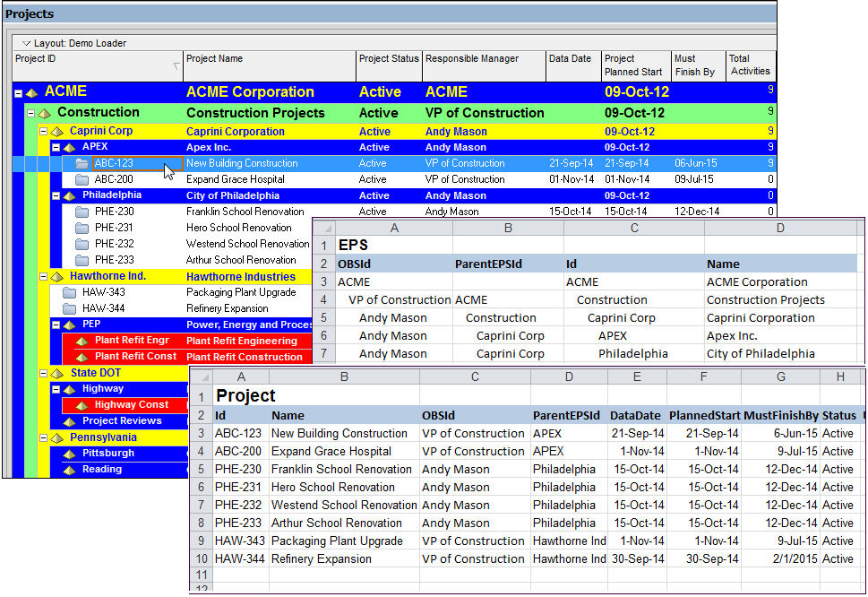Select cell with Refinery Expansion in spreadsheet

click(322, 559)
